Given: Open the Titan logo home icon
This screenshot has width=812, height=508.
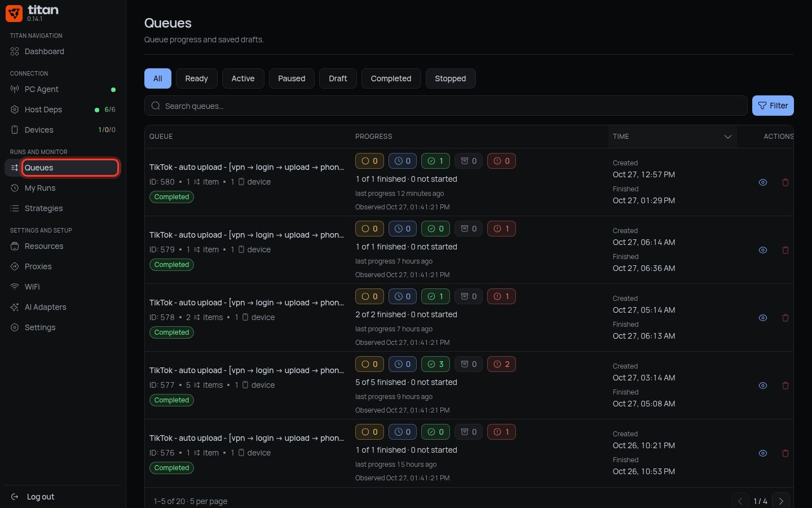Looking at the screenshot, I should tap(14, 13).
